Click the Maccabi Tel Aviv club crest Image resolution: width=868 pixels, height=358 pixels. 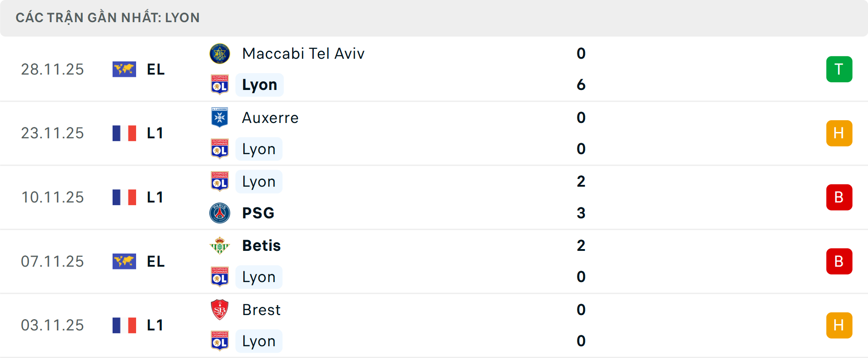[220, 54]
